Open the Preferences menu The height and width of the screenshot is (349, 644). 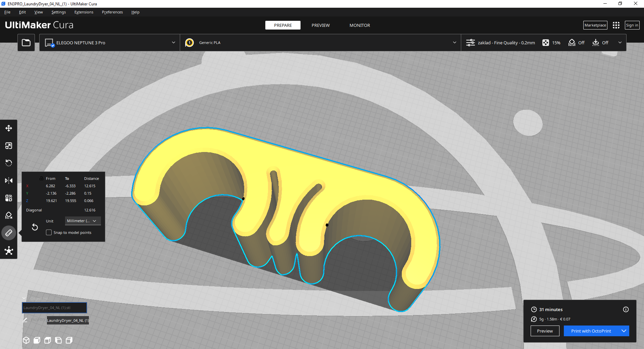[x=112, y=12]
